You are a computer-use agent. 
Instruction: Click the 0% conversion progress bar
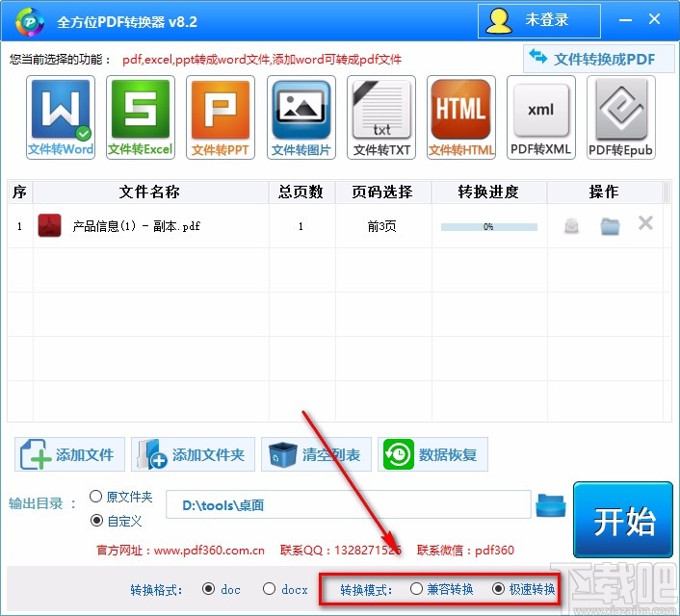tap(488, 227)
